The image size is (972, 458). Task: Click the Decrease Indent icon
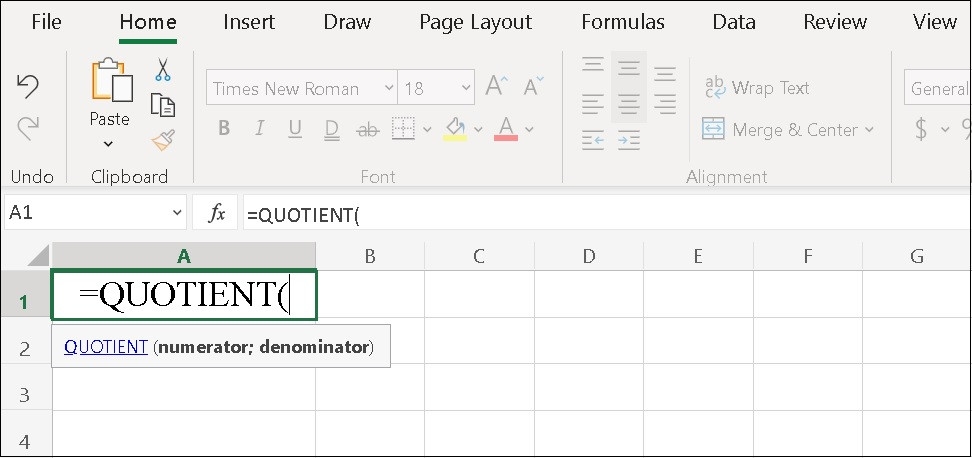pos(593,141)
